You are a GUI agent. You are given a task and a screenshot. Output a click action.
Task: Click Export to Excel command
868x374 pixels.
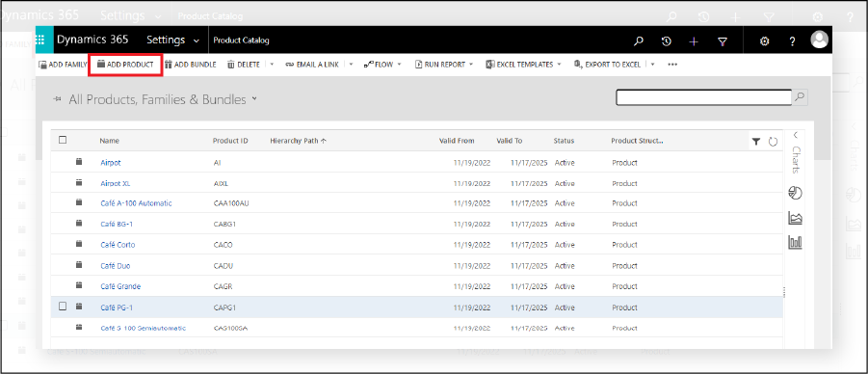coord(607,65)
